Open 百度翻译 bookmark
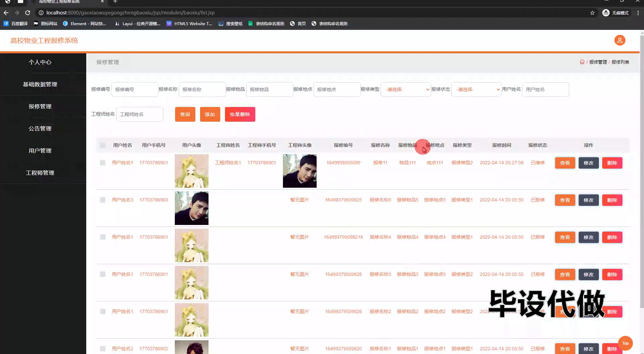644x354 pixels. coord(16,23)
